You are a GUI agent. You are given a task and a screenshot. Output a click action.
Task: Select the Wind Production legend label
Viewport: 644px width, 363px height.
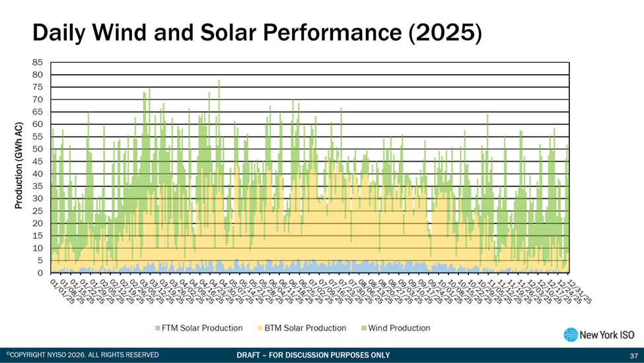point(400,328)
